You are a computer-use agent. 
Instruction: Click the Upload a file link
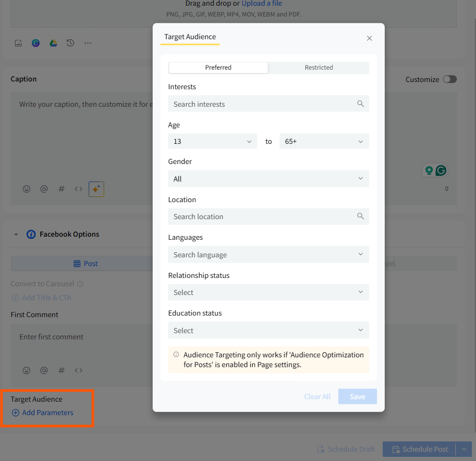pyautogui.click(x=261, y=3)
